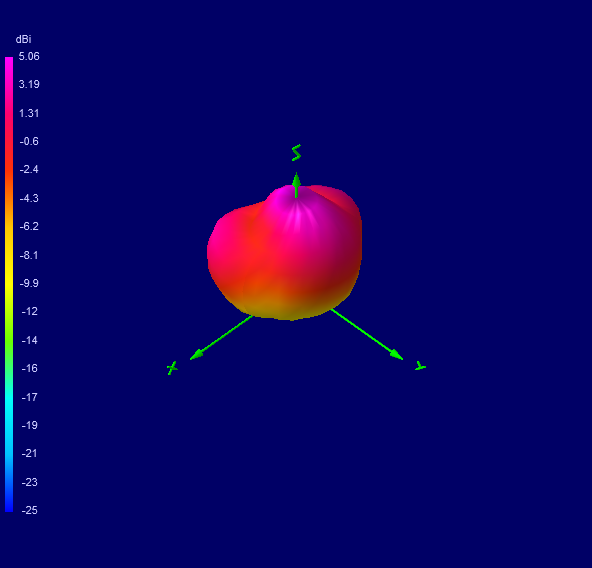Click the dBi unit label
The width and height of the screenshot is (592, 568).
[x=23, y=39]
